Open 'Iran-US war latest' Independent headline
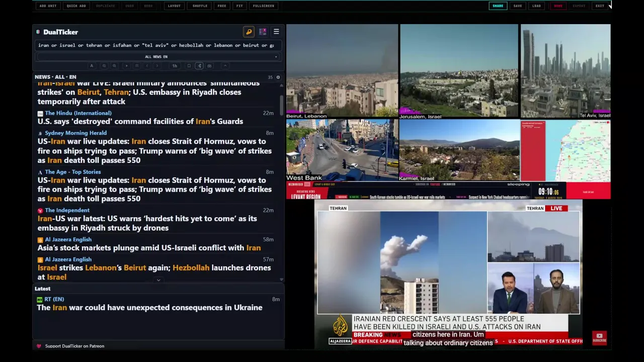This screenshot has width=644, height=362. click(147, 223)
